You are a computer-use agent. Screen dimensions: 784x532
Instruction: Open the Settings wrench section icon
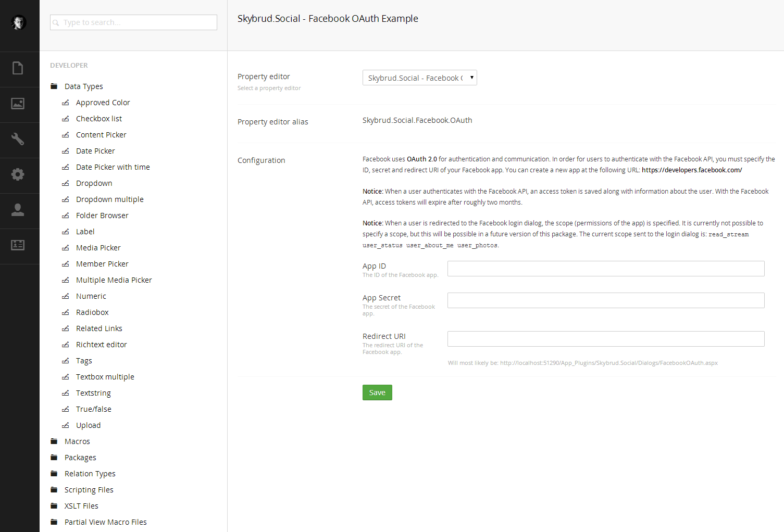[x=18, y=139]
